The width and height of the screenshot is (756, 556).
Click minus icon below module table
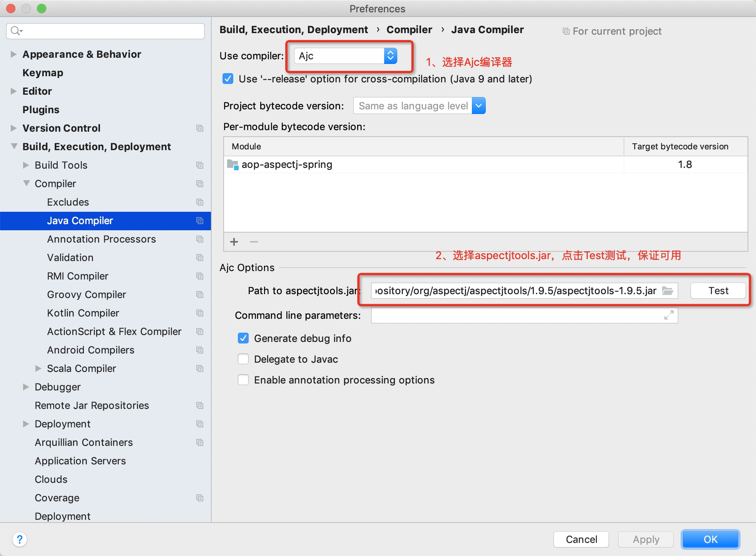point(254,242)
